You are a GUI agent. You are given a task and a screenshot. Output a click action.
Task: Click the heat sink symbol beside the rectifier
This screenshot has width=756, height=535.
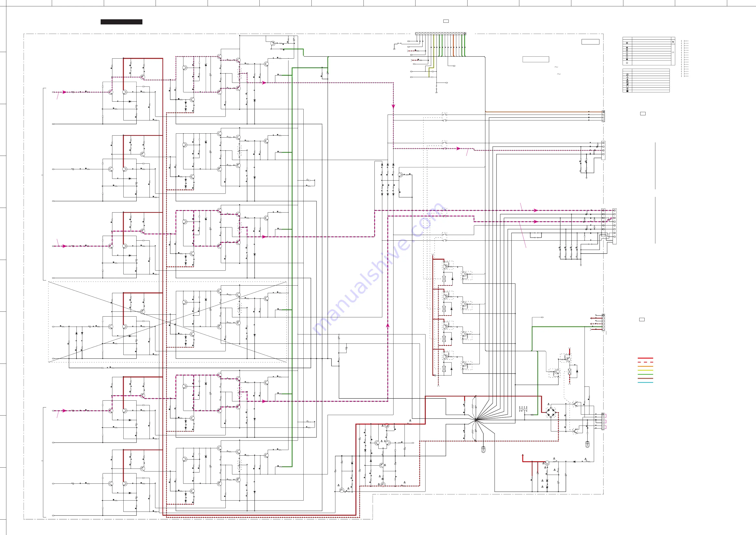[x=523, y=409]
